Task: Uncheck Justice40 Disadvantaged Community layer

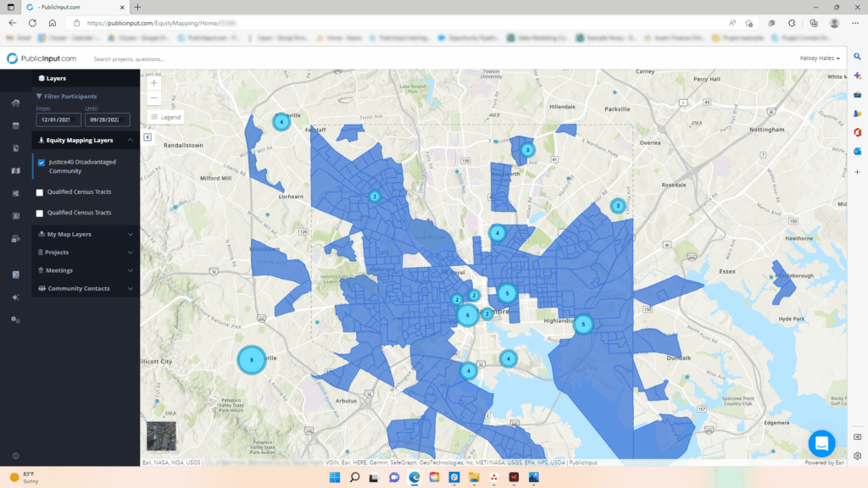Action: pos(41,163)
